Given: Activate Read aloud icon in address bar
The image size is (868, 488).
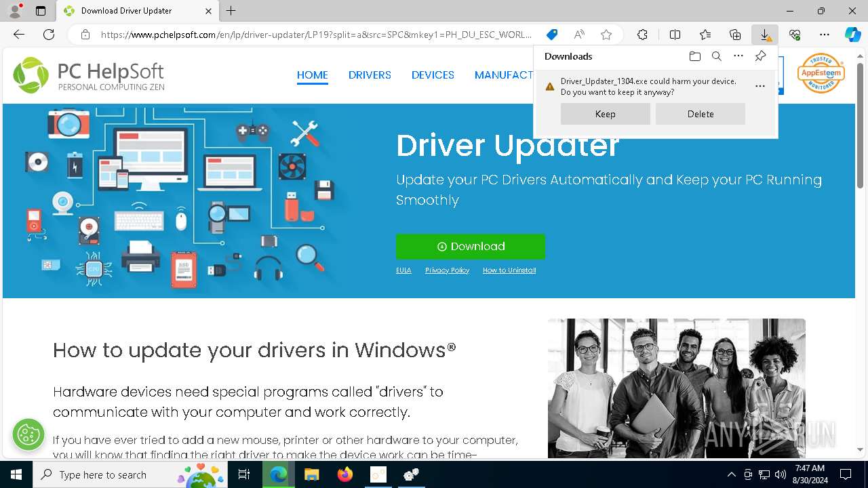Looking at the screenshot, I should point(579,35).
